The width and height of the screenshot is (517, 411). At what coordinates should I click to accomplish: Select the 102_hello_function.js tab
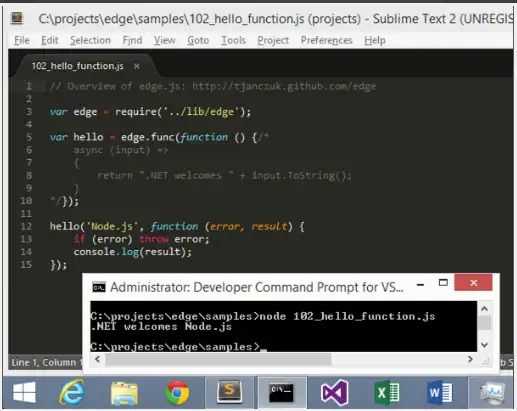(77, 66)
